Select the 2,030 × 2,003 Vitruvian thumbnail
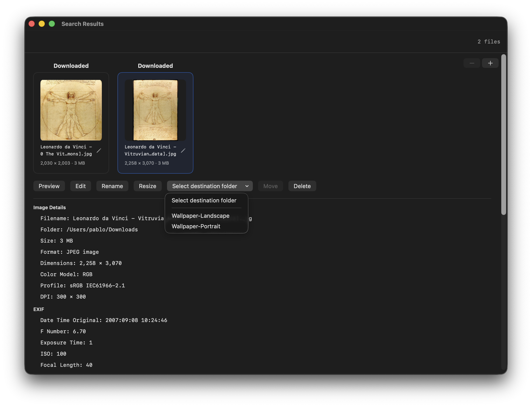This screenshot has height=407, width=532. 71,110
